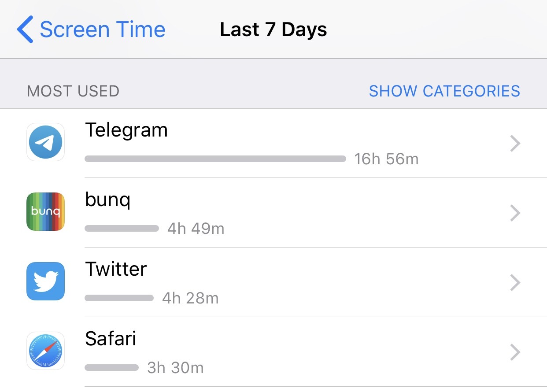Open bunq details via its chevron
The image size is (547, 392).
coord(515,213)
